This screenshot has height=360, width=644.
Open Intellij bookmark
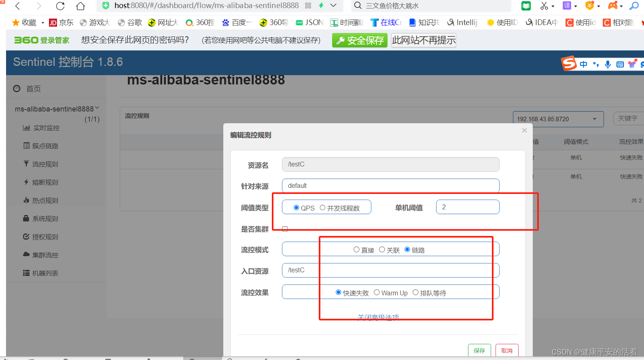462,23
